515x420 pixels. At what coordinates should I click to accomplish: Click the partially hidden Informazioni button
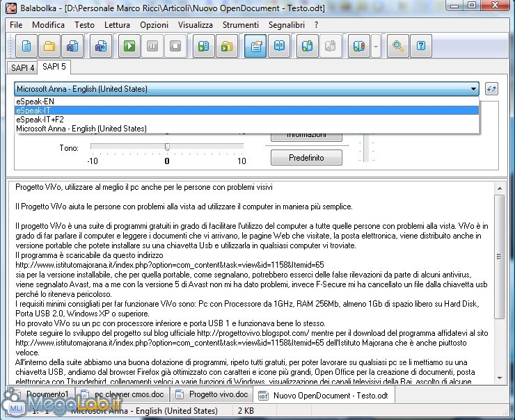306,137
